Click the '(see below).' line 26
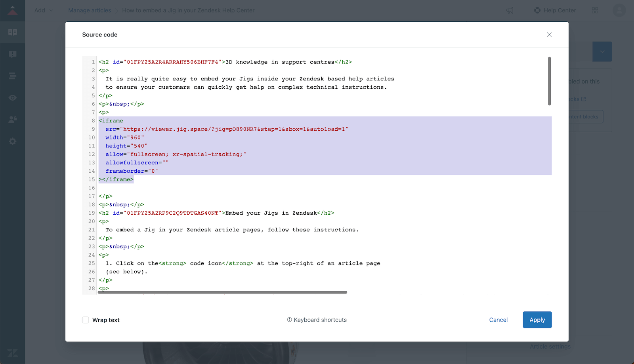Screen dimensions: 634x364 (x=126, y=272)
